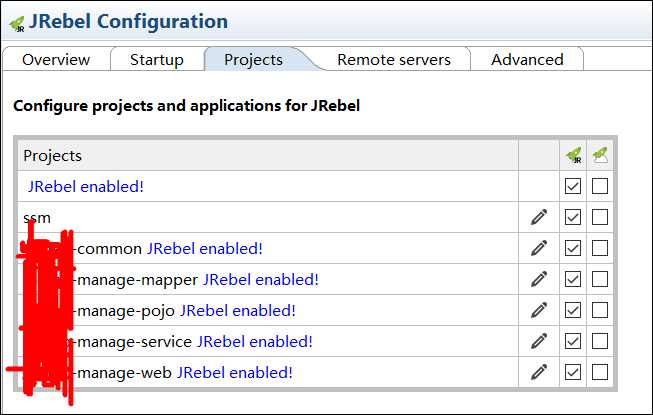This screenshot has height=415, width=653.
Task: Enable remote server for -manage-web project
Action: [600, 372]
